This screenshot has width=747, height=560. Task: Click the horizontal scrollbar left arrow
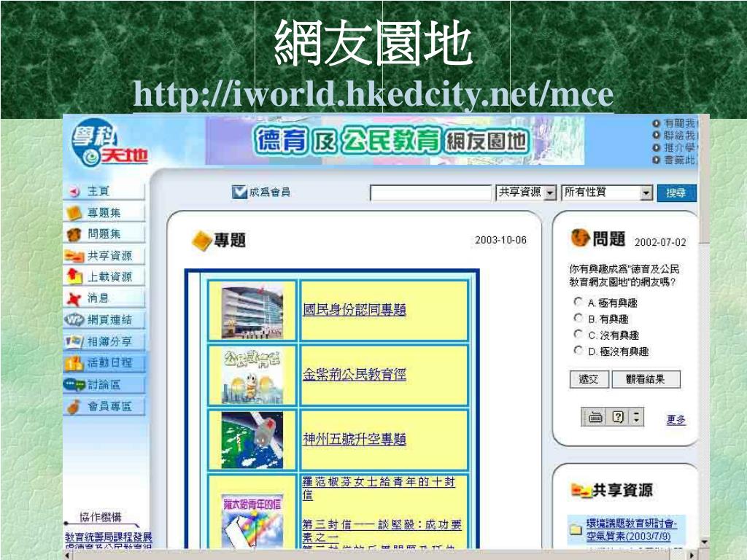tap(68, 555)
